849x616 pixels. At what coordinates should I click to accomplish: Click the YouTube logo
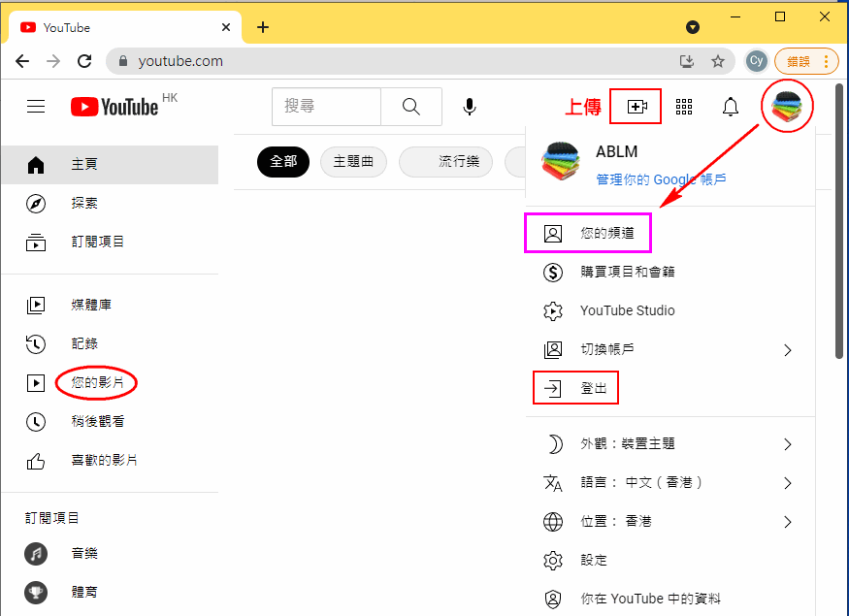click(114, 107)
